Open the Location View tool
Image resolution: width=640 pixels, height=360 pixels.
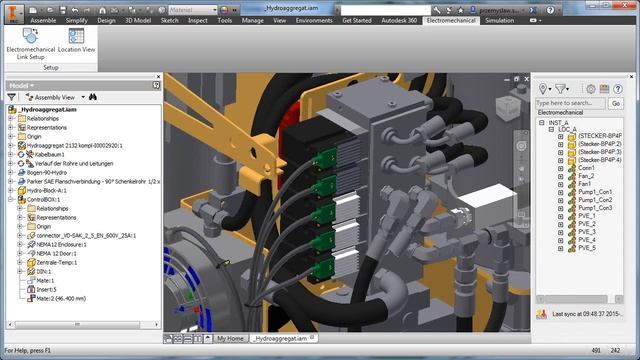[x=76, y=40]
